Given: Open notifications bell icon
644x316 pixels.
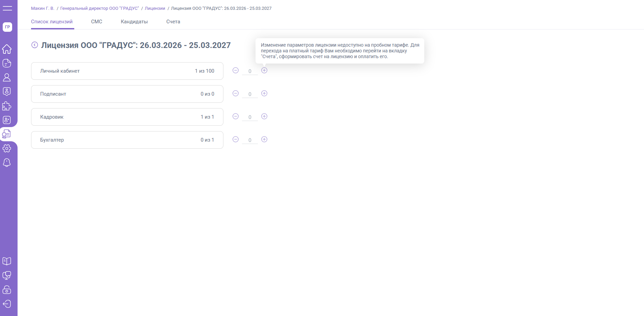Looking at the screenshot, I should (x=7, y=163).
